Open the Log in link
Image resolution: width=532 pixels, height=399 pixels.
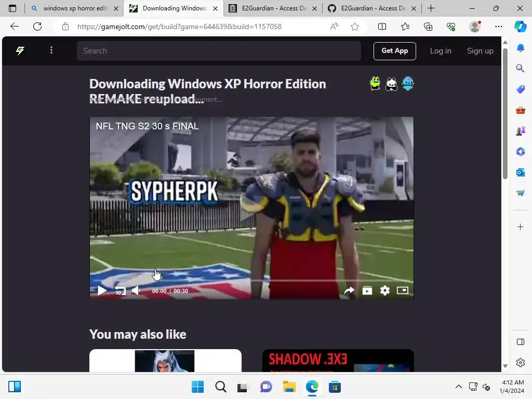[441, 51]
